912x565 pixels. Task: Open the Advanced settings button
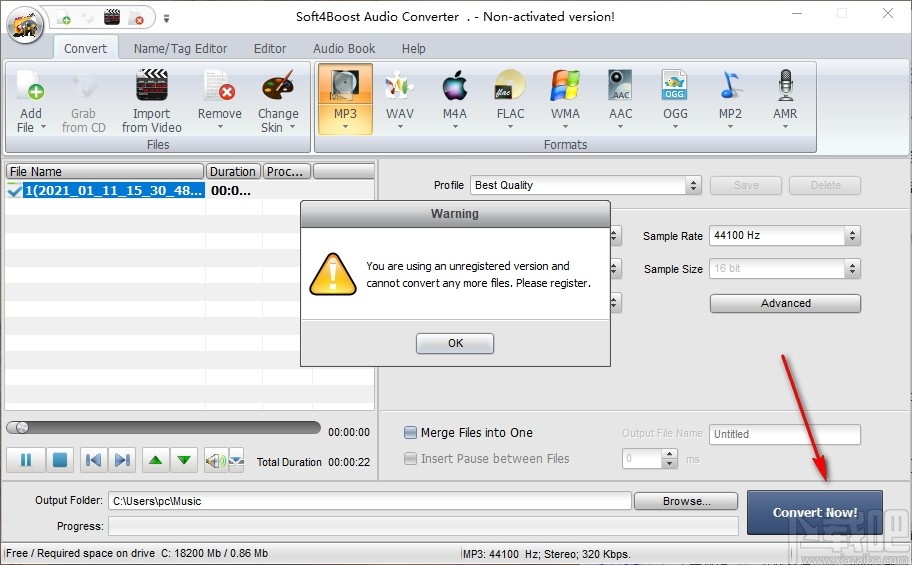click(785, 303)
